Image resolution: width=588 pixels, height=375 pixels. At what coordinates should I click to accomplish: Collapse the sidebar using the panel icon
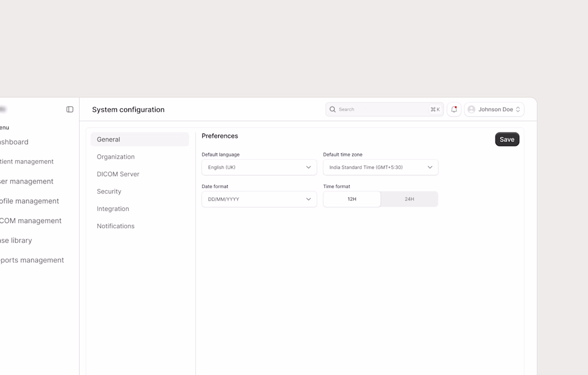[x=69, y=110]
